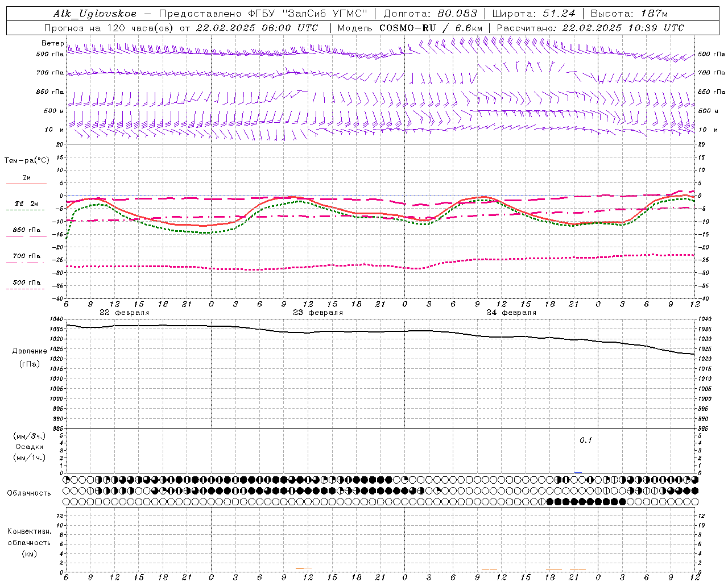The image size is (728, 582).
Task: Click the 24 февраля date label
Action: 511,313
